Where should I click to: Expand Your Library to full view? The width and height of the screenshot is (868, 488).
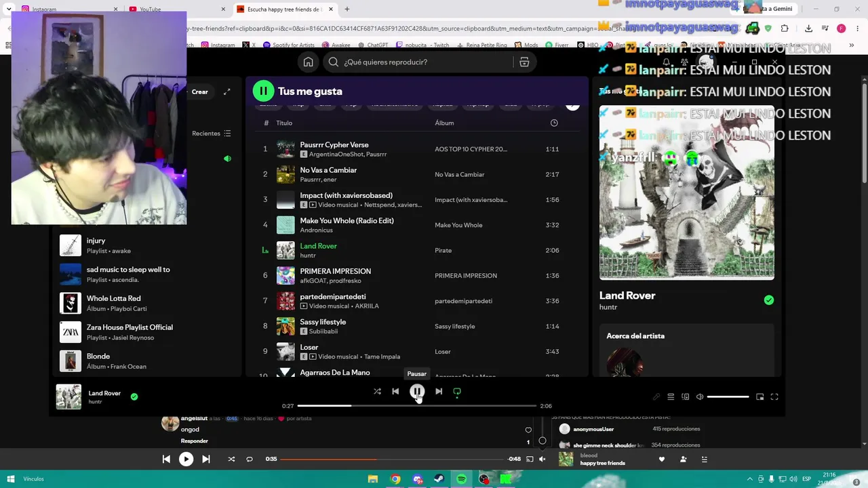pyautogui.click(x=227, y=91)
